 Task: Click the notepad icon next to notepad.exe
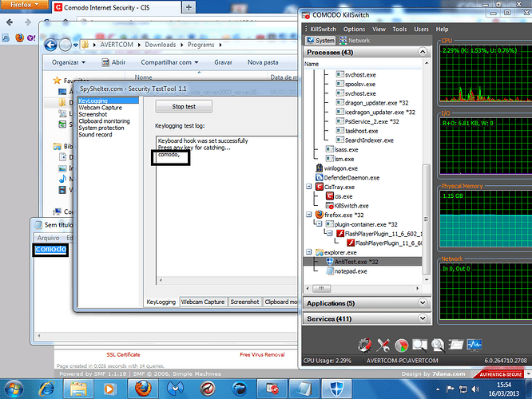[329, 271]
